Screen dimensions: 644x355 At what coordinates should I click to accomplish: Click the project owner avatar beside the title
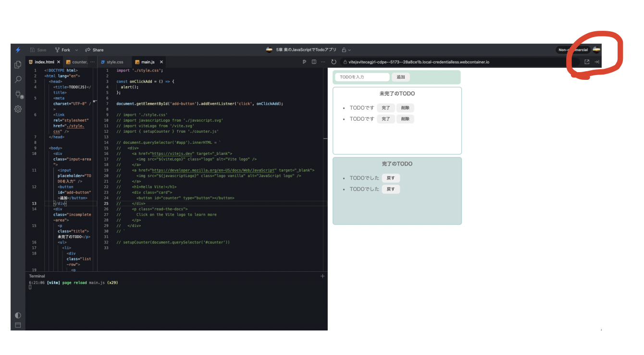click(x=269, y=50)
